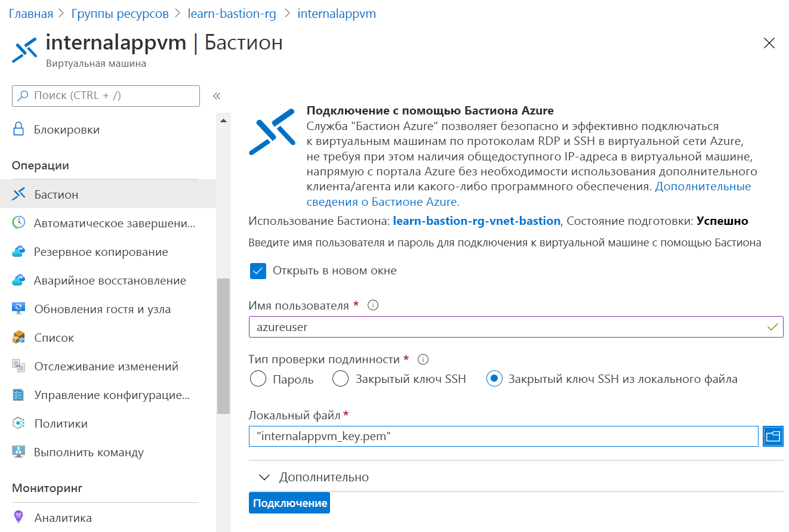Click the Операции section heading
This screenshot has height=532, width=789.
click(41, 165)
